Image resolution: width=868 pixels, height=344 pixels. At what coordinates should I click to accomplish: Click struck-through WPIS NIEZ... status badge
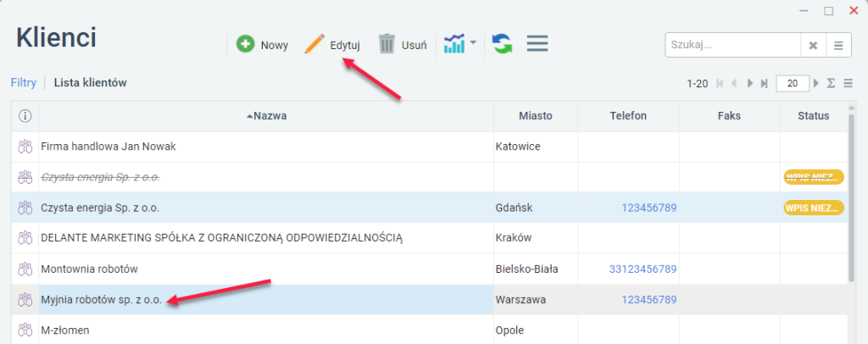pyautogui.click(x=814, y=178)
